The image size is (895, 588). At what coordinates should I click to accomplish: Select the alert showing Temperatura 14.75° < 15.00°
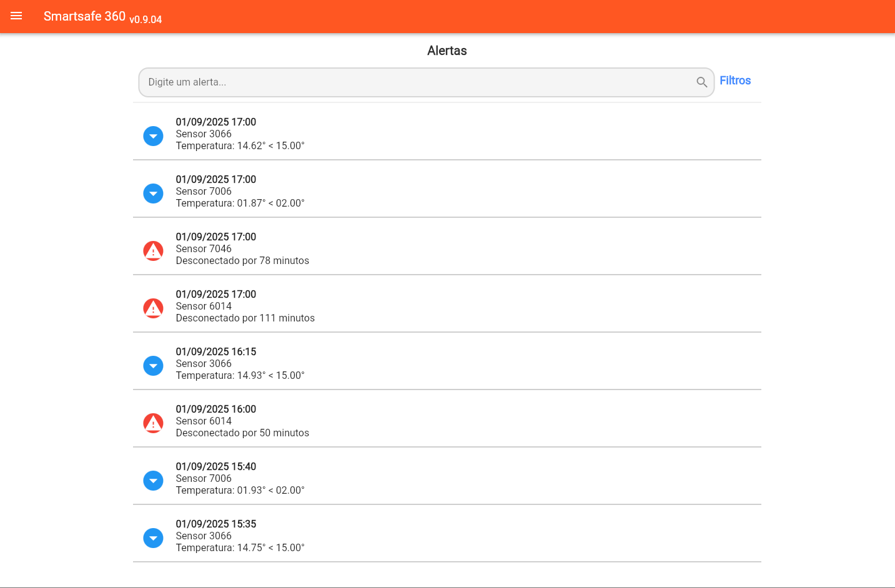240,547
